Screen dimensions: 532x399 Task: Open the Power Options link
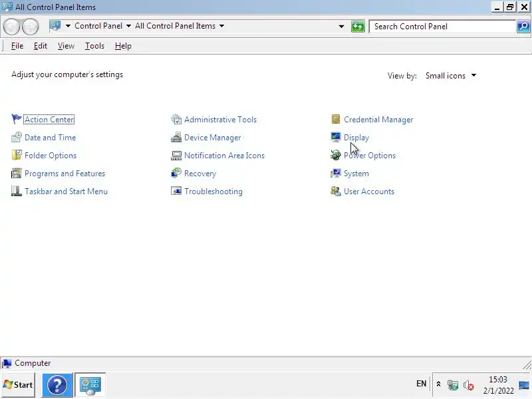pyautogui.click(x=370, y=156)
